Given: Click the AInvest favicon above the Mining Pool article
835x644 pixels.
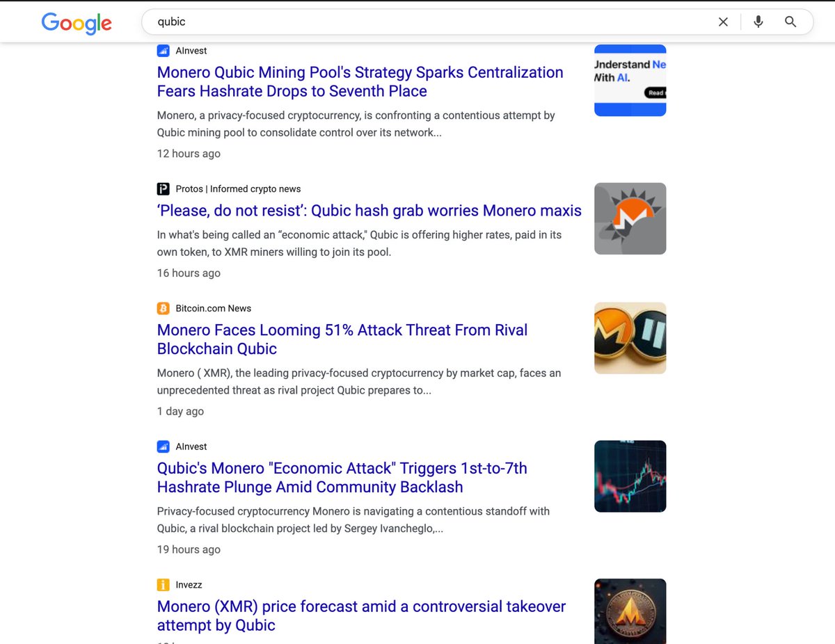Looking at the screenshot, I should pos(164,51).
